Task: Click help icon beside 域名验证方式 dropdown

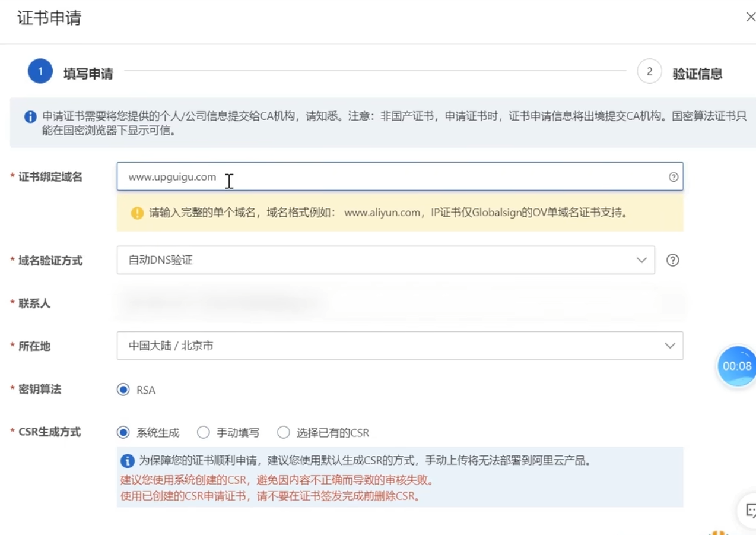Action: 672,260
